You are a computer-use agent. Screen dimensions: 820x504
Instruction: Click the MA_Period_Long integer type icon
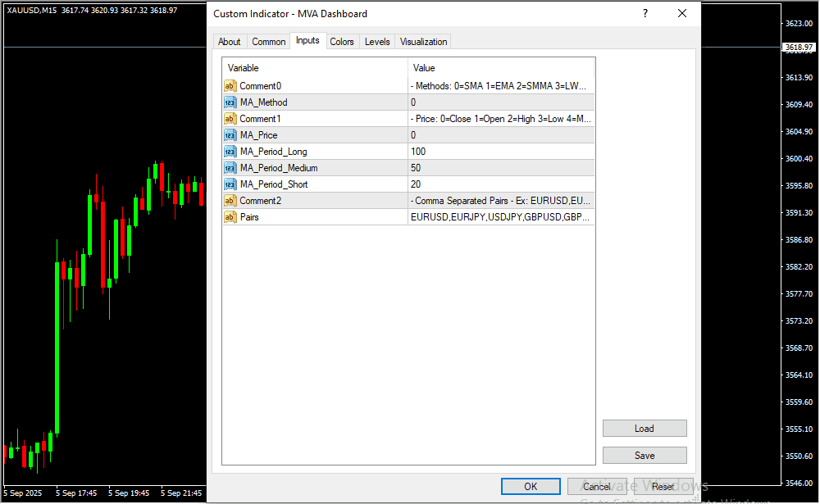[x=230, y=152]
